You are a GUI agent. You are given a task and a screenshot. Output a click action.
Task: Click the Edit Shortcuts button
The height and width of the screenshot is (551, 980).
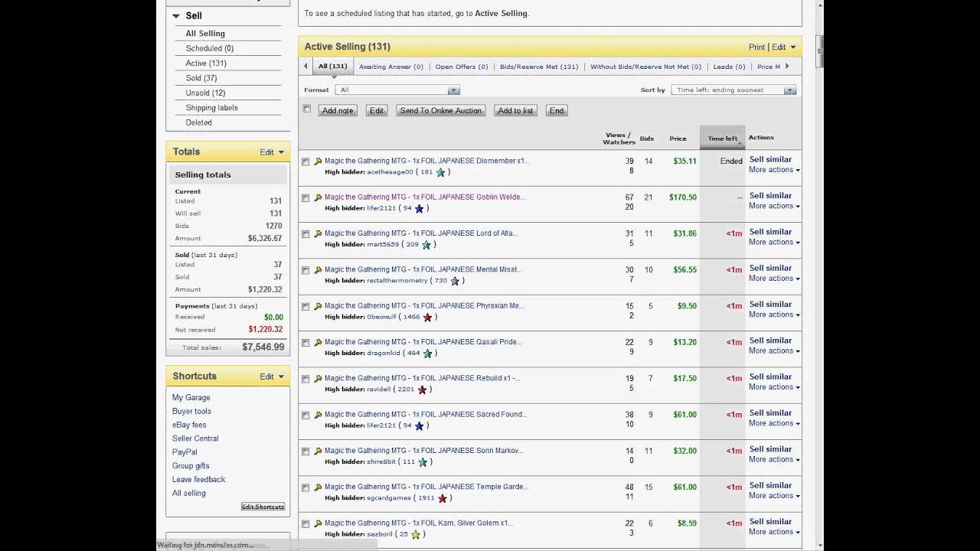point(263,507)
